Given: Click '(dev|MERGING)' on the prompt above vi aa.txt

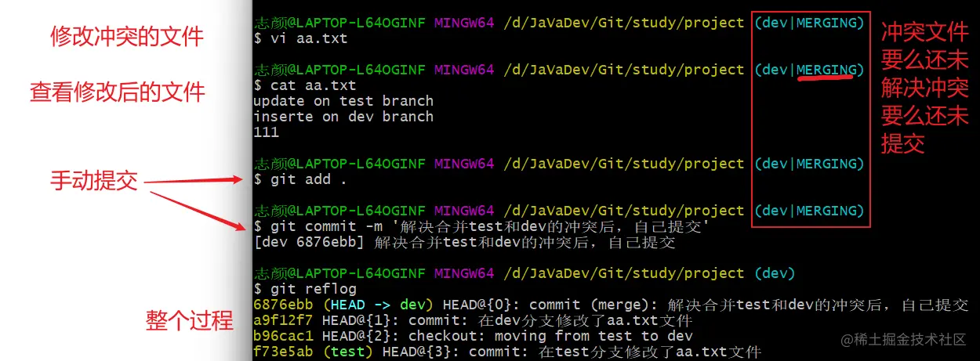Looking at the screenshot, I should pyautogui.click(x=809, y=23).
